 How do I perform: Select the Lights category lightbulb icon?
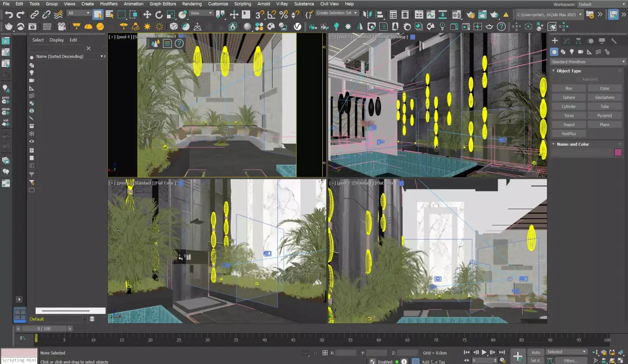572,52
